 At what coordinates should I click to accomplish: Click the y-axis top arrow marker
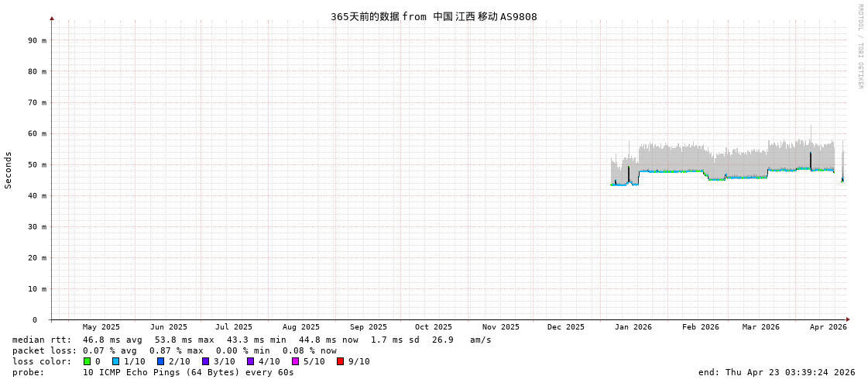(x=52, y=18)
